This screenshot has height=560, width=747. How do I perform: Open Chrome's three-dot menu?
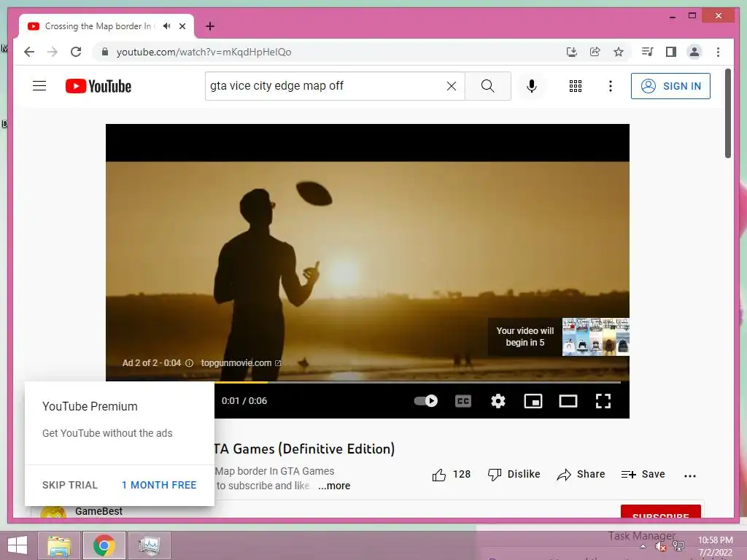(x=718, y=52)
